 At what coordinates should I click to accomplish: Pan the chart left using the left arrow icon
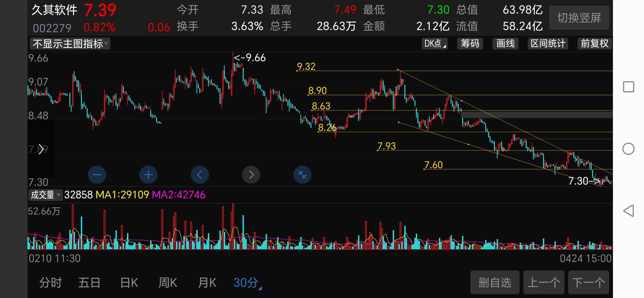coord(200,175)
